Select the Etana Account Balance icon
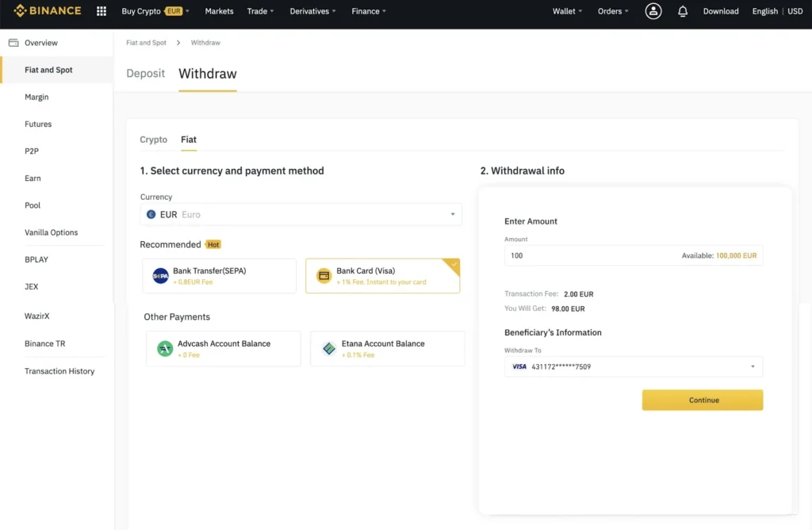Image resolution: width=812 pixels, height=530 pixels. [x=329, y=348]
